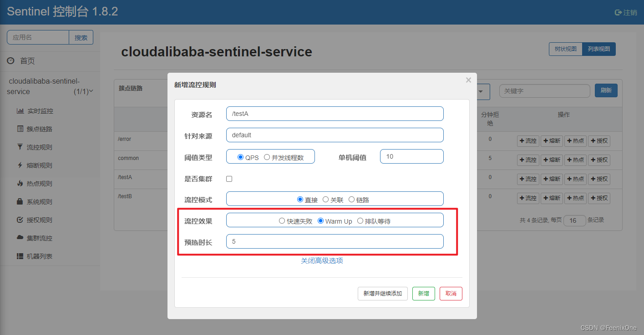This screenshot has height=335, width=644.
Task: Select the 并发线程数 threshold type radio
Action: click(x=267, y=157)
